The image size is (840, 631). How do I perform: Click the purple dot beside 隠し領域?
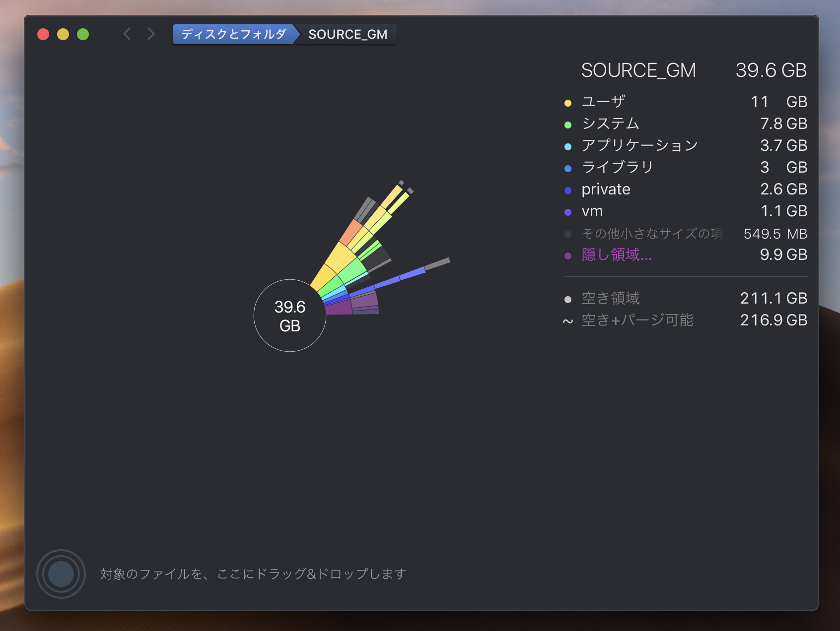tap(568, 256)
